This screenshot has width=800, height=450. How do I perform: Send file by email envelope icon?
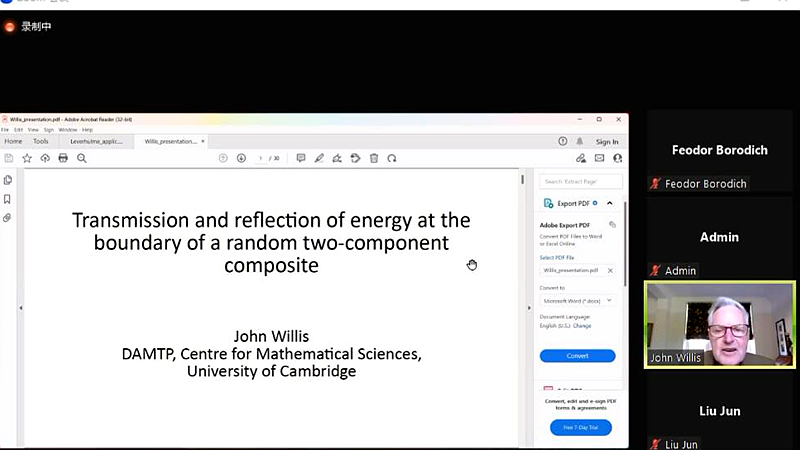pyautogui.click(x=600, y=158)
